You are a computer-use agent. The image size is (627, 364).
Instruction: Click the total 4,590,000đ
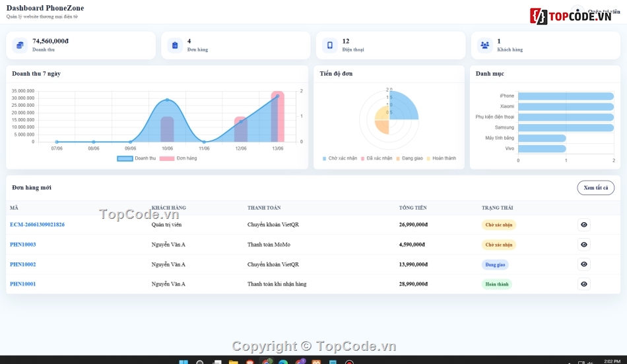[412, 245]
